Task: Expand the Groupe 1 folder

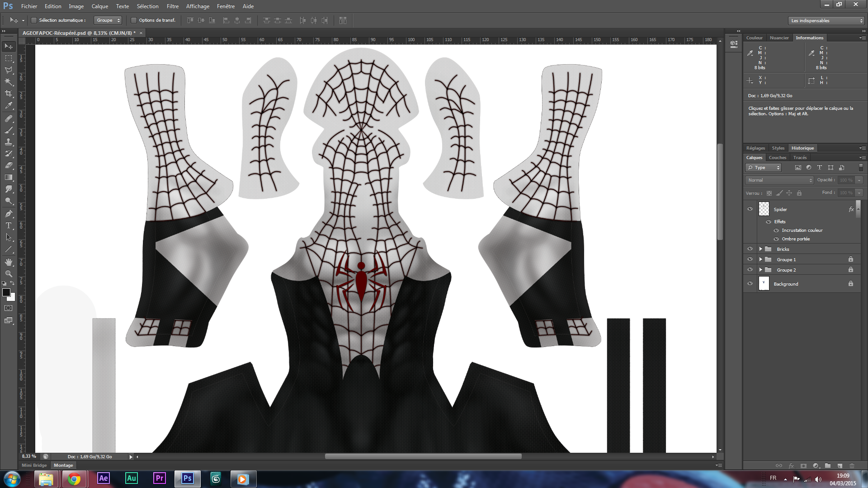Action: pos(761,259)
